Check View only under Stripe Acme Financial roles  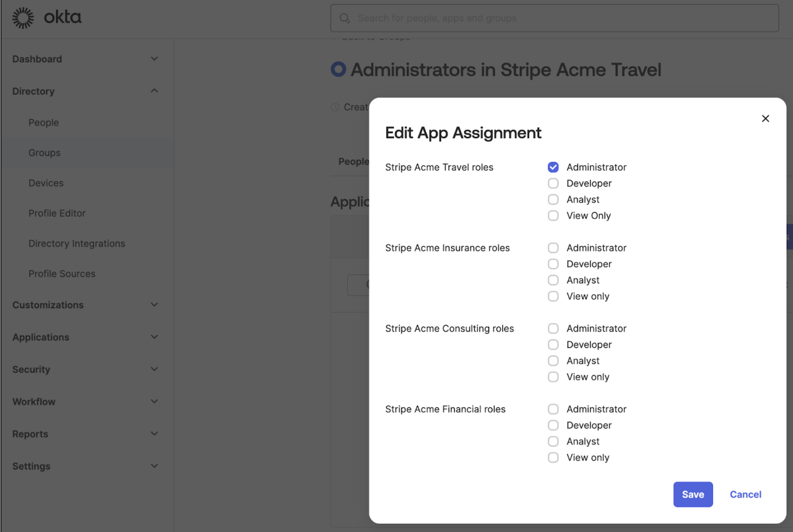click(553, 458)
